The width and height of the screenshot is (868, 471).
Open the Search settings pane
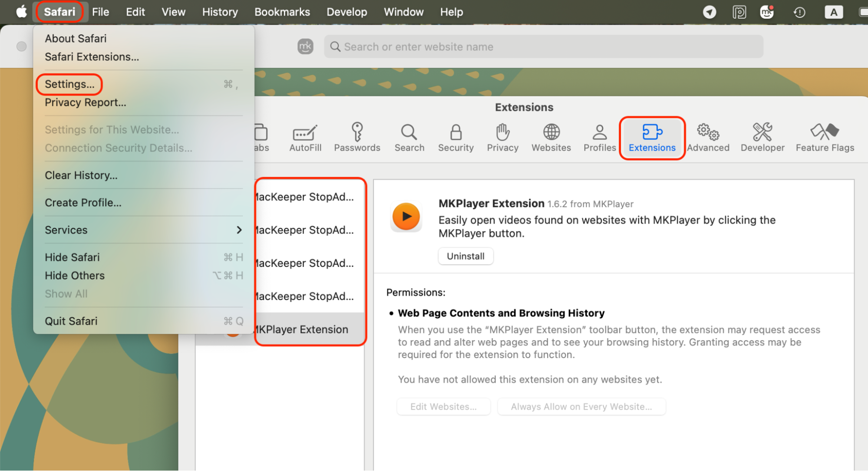(409, 137)
